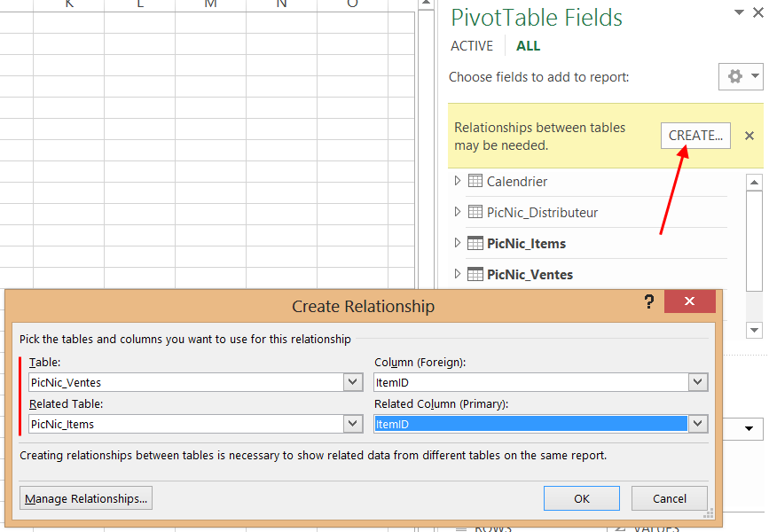Screen dimensions: 769x532
Task: Select the PicNic_Items table icon
Action: tap(475, 244)
